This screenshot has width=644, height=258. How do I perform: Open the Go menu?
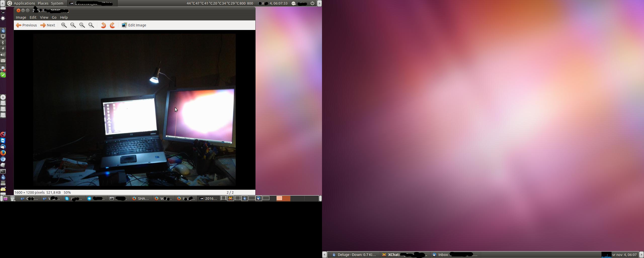(x=54, y=17)
